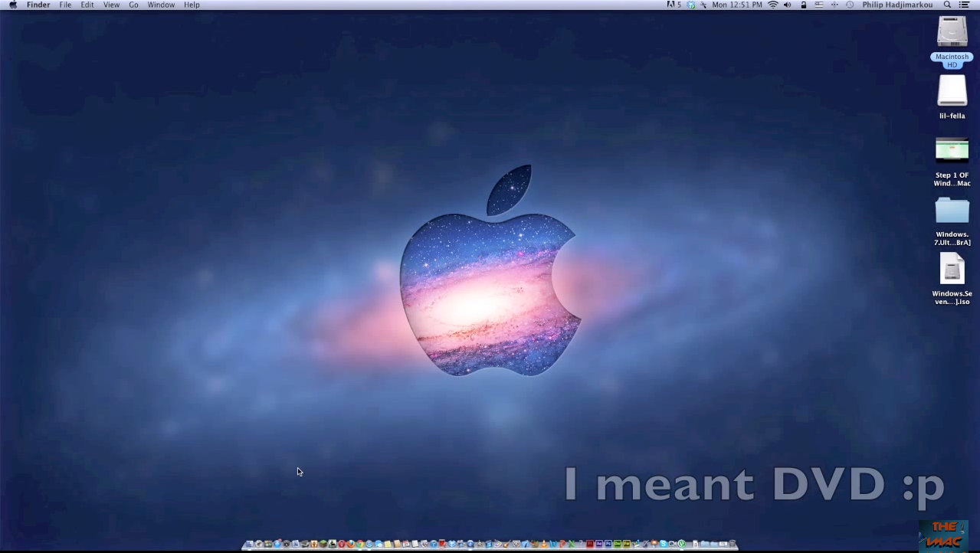Select the lil-fella drive icon
980x553 pixels.
click(952, 91)
